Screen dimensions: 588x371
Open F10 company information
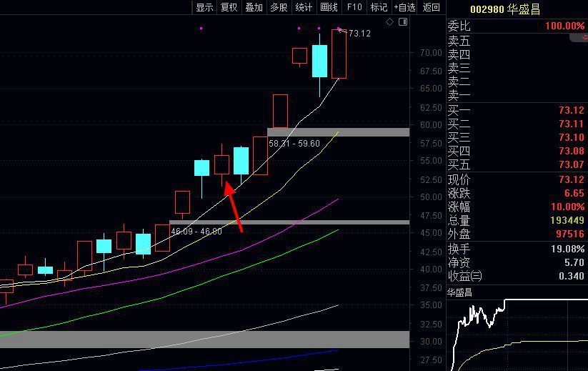pyautogui.click(x=354, y=7)
